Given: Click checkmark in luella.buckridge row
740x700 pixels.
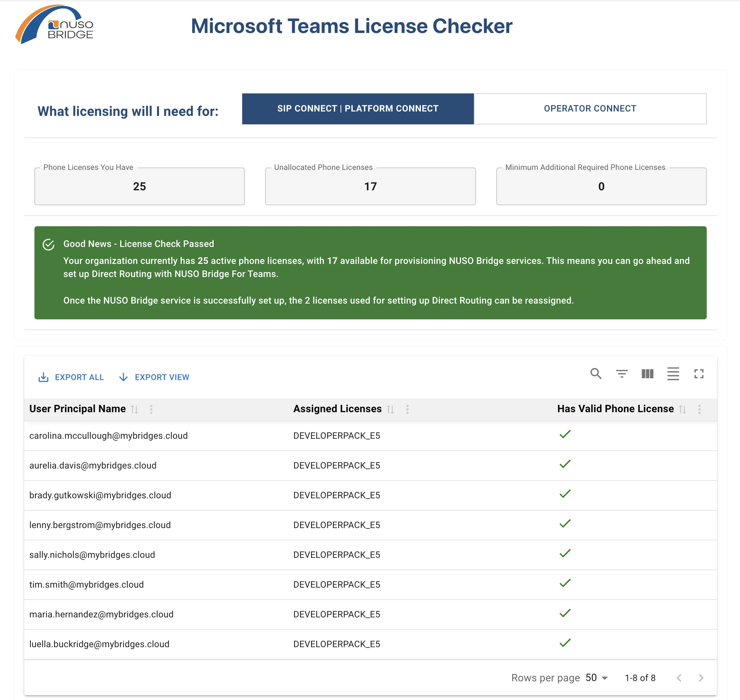Looking at the screenshot, I should pos(565,643).
